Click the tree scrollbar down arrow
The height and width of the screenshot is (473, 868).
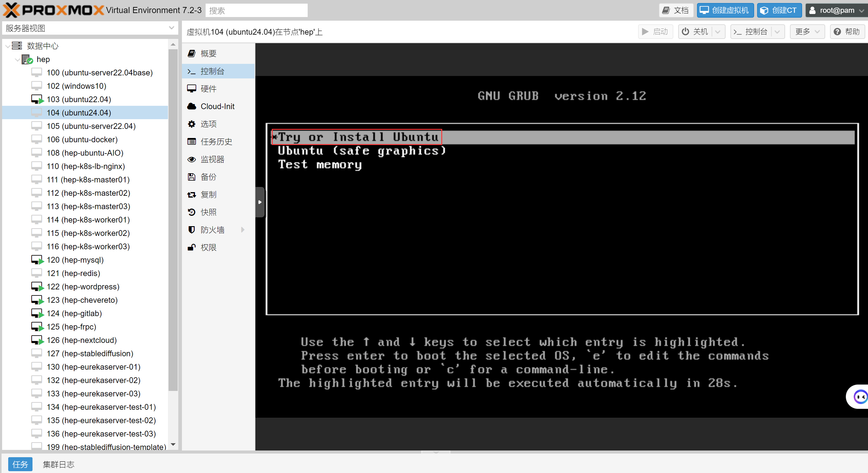click(173, 444)
